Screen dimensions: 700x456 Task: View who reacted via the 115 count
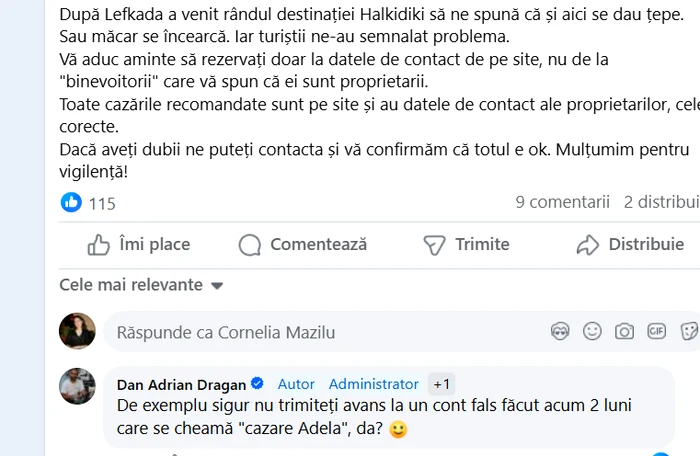coord(102,204)
